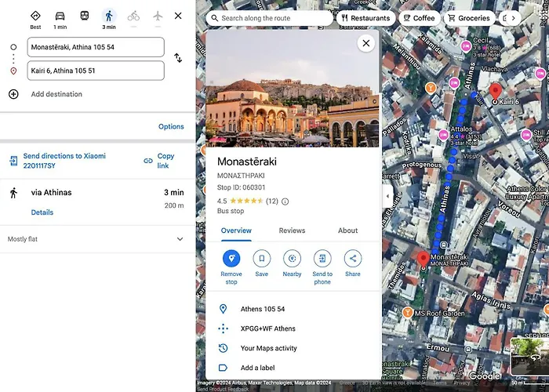Click the bar marker near Melanthiou

(431, 88)
